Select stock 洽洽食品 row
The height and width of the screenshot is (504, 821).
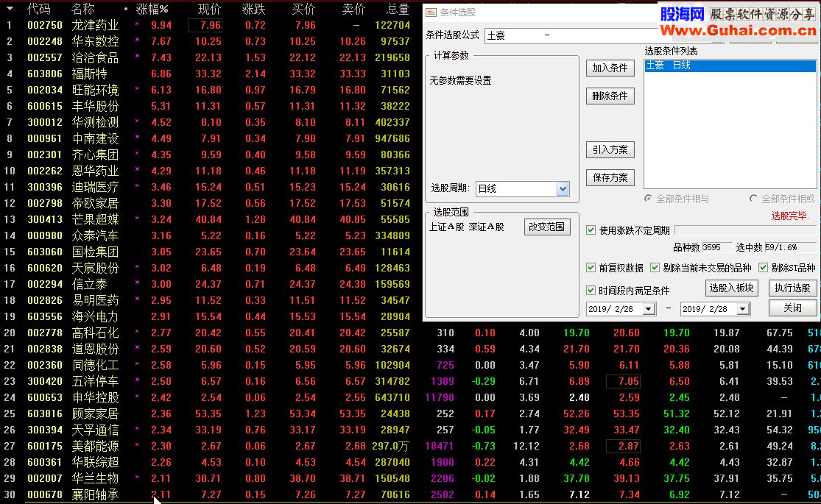click(x=207, y=57)
